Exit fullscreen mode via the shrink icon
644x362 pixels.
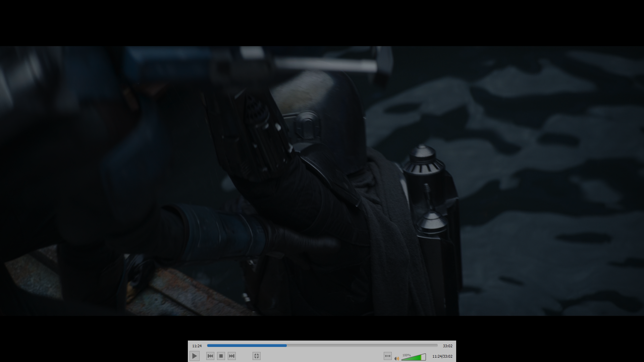[257, 356]
